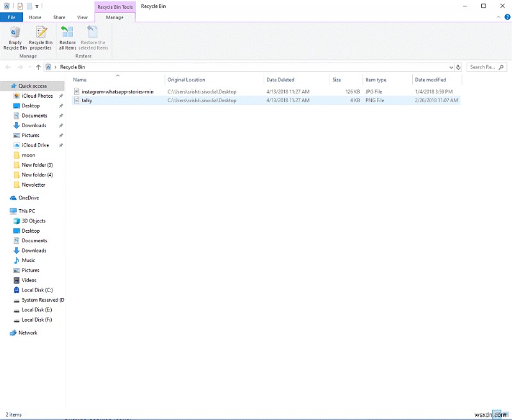This screenshot has height=420, width=512.
Task: Click the Date Deleted column header
Action: pos(283,79)
